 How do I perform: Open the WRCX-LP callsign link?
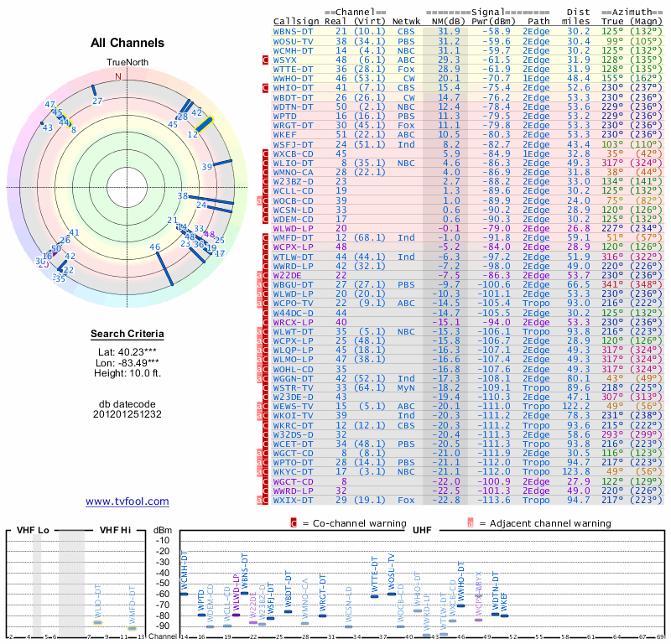293,323
